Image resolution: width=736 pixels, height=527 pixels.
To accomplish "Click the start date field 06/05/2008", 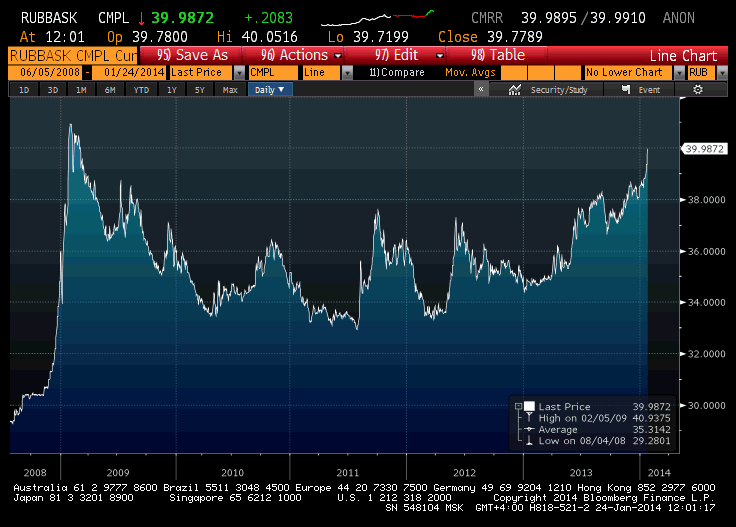I will [46, 72].
